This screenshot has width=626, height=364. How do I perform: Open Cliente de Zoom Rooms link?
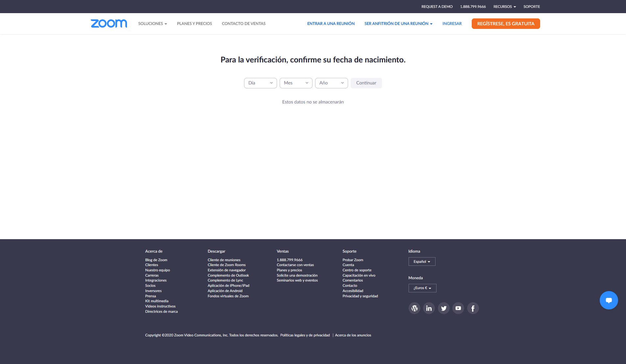(227, 265)
